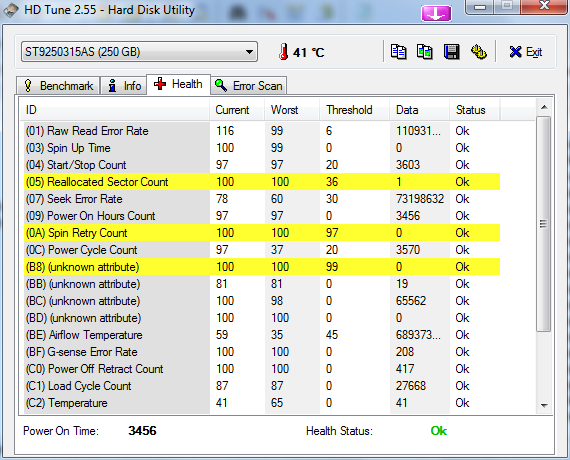Click the copy text to clipboard icon
This screenshot has width=570, height=460.
398,52
